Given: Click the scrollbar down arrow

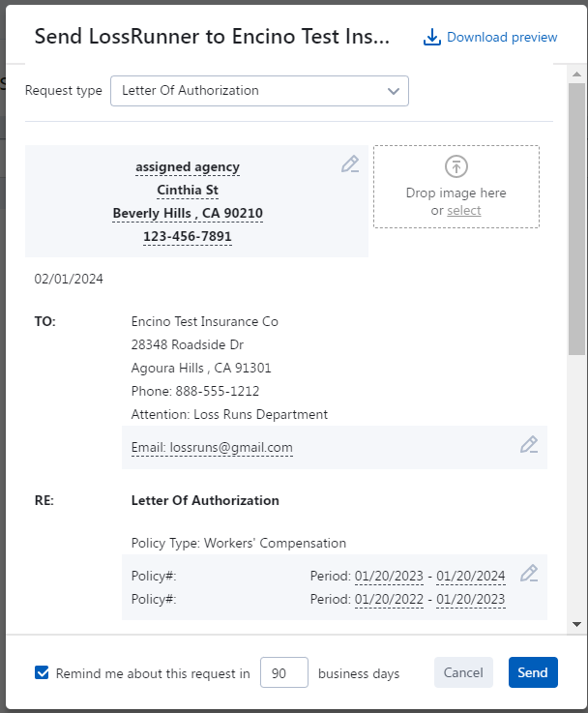Looking at the screenshot, I should tap(576, 625).
